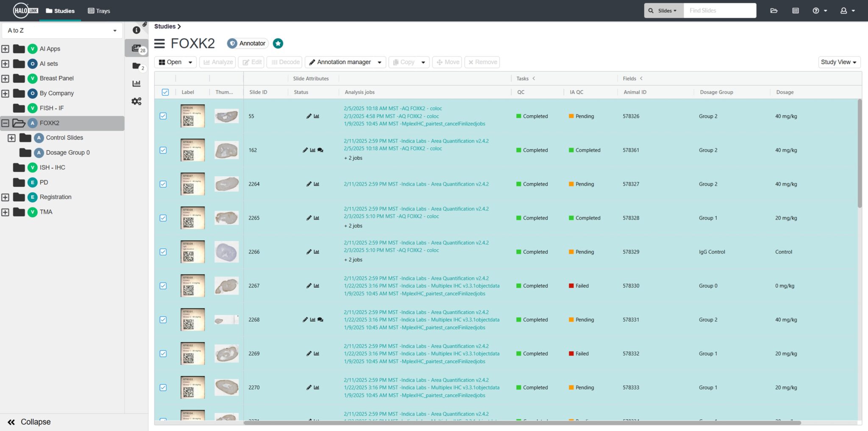The height and width of the screenshot is (431, 868).
Task: Deselect the checkbox on slide 2270 row
Action: point(163,387)
